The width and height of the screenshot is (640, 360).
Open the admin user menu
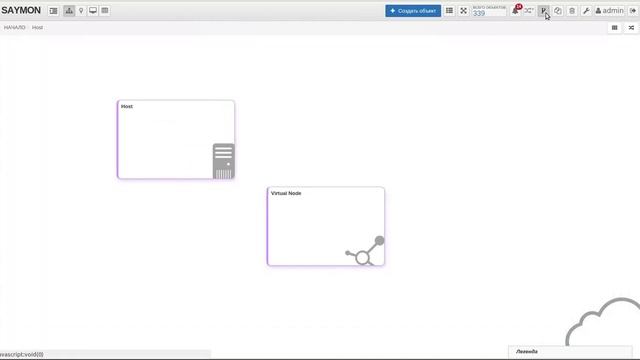click(609, 11)
